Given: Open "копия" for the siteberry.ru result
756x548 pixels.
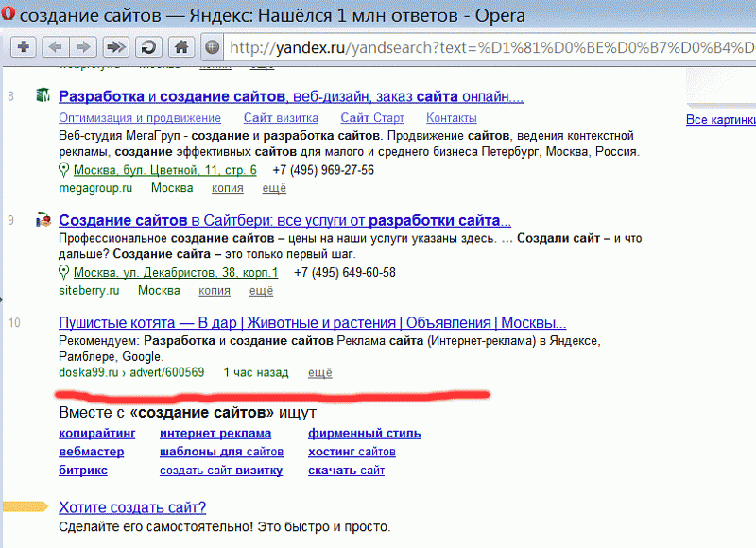Looking at the screenshot, I should click(215, 291).
